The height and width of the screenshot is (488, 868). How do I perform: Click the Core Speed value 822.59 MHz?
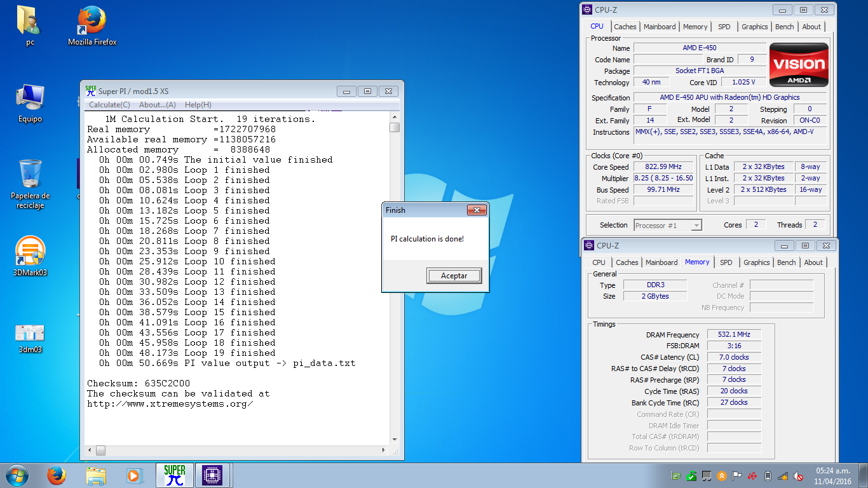(x=663, y=166)
